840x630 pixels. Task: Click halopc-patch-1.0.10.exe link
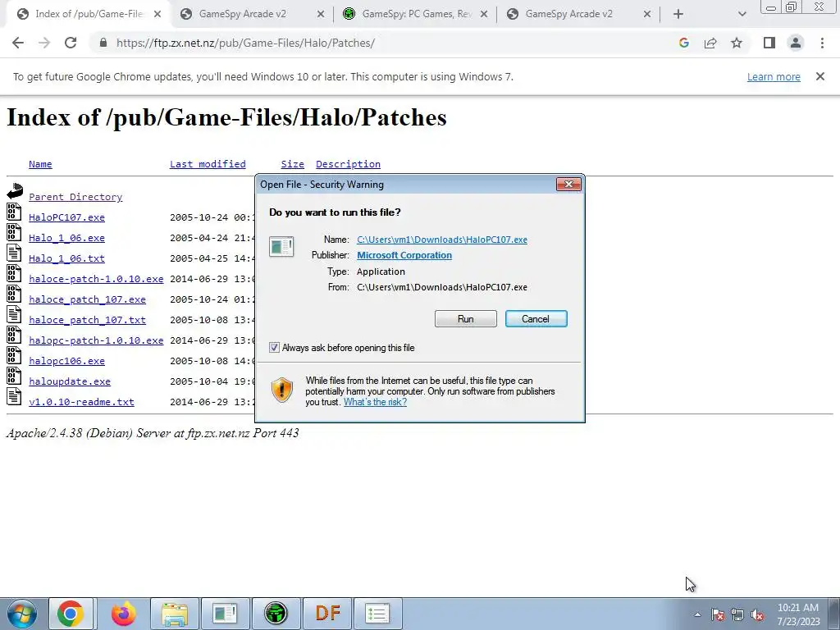point(96,340)
